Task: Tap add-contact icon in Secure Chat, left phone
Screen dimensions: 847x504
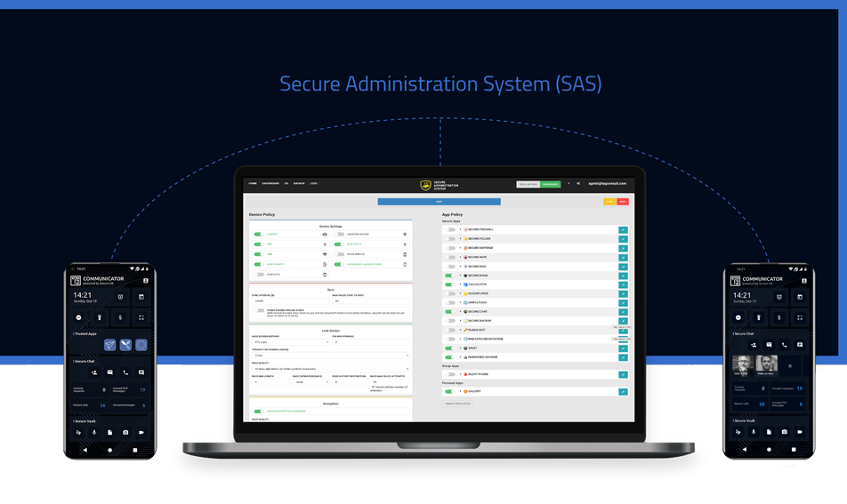Action: 94,372
